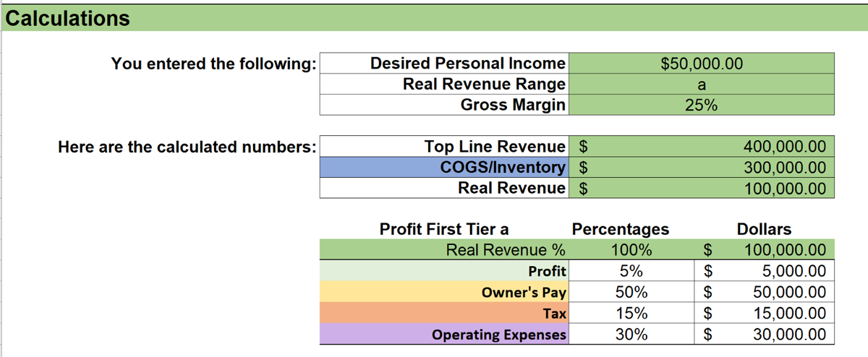The image size is (868, 357).
Task: Click the Percentages column header
Action: tap(621, 230)
